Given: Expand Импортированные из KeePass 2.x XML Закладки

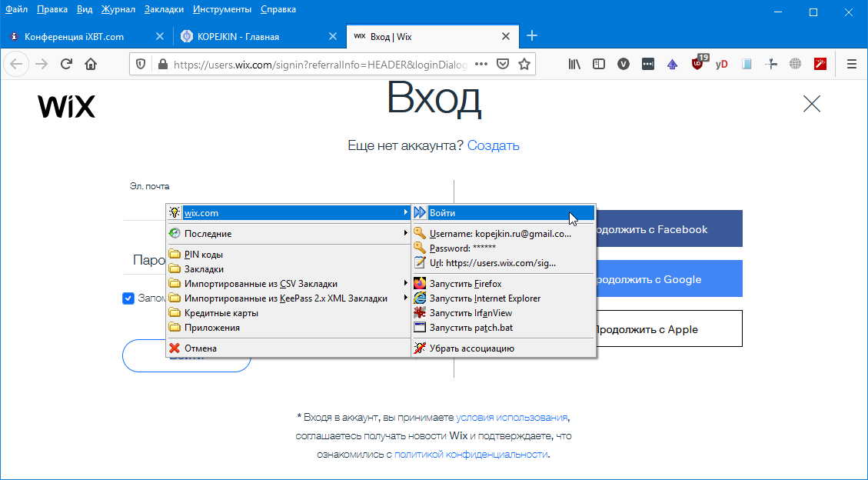Looking at the screenshot, I should (x=288, y=298).
